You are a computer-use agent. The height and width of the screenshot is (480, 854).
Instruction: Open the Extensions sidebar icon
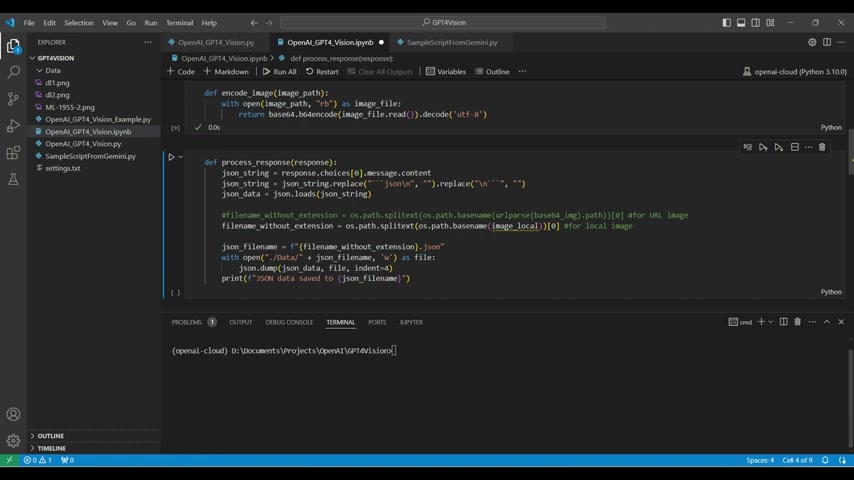point(13,153)
